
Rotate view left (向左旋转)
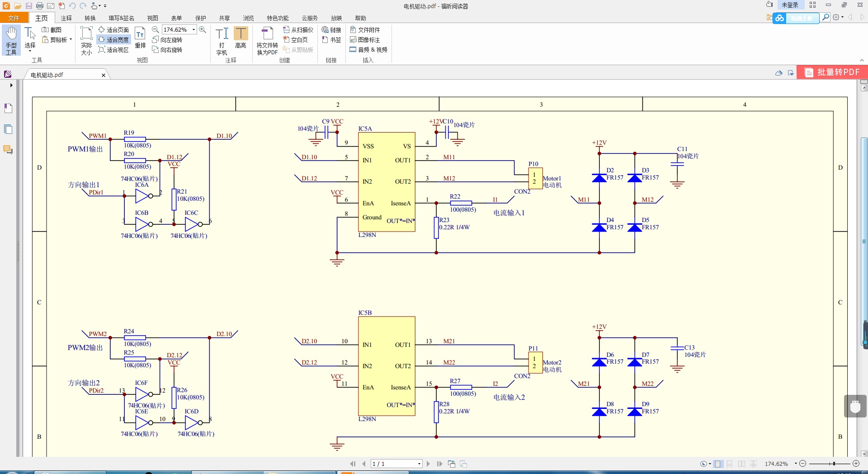tap(167, 40)
